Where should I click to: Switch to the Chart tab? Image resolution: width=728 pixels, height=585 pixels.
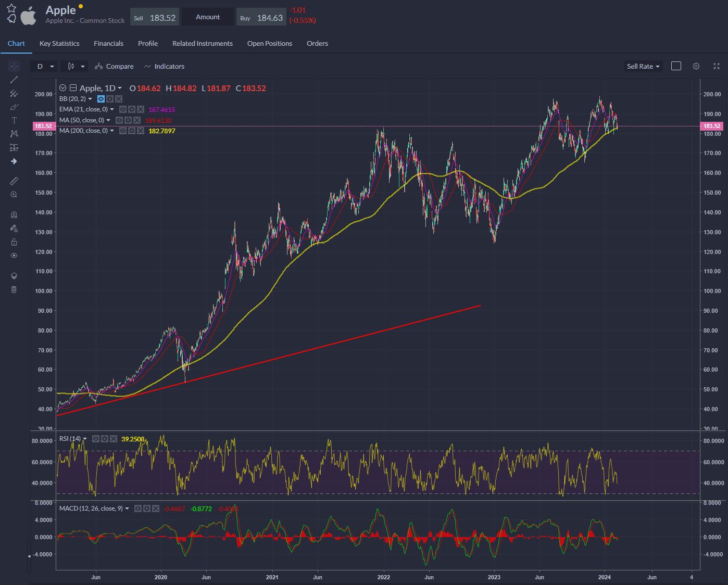pos(16,43)
